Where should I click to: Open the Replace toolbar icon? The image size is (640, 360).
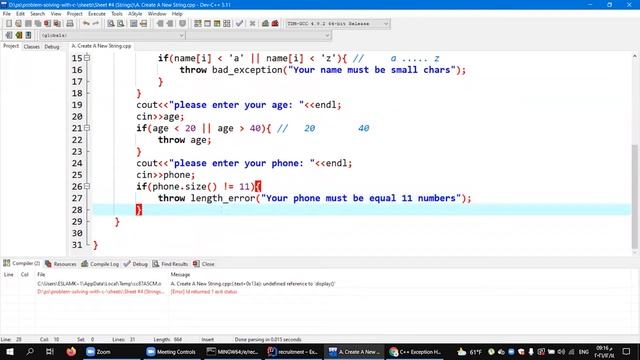(x=120, y=24)
